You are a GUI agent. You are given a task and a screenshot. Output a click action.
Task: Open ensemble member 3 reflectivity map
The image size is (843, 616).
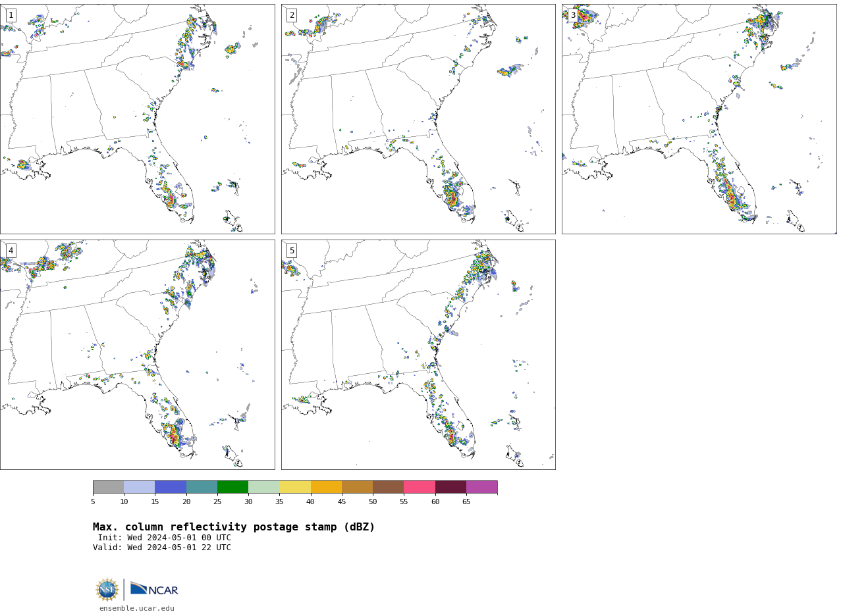point(699,119)
